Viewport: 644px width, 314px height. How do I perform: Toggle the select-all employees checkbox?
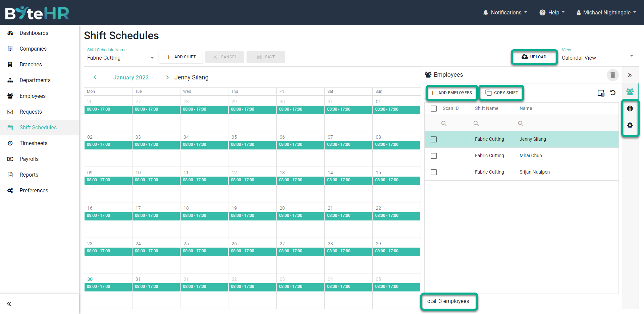pos(434,109)
